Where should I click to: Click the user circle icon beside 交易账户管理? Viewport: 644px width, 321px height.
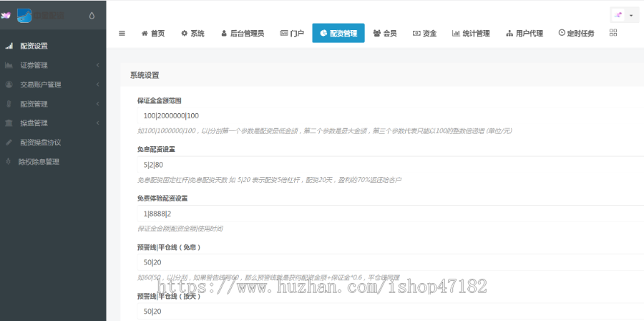[x=9, y=85]
